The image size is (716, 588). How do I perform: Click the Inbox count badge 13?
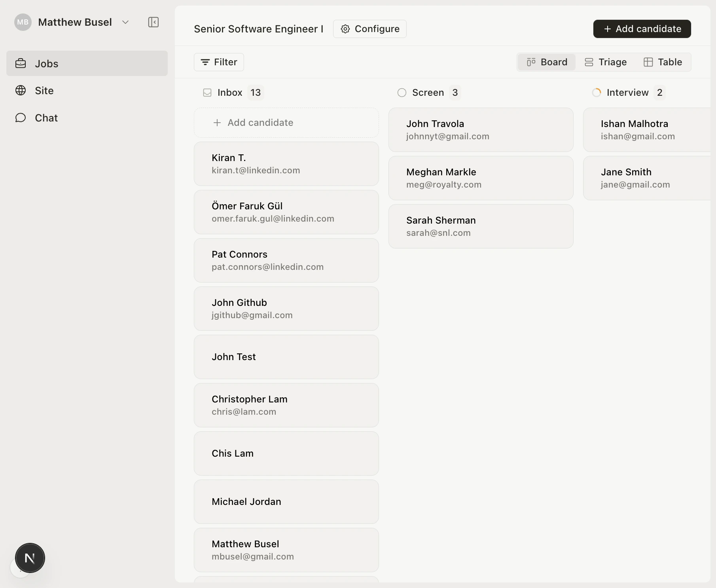(x=256, y=93)
